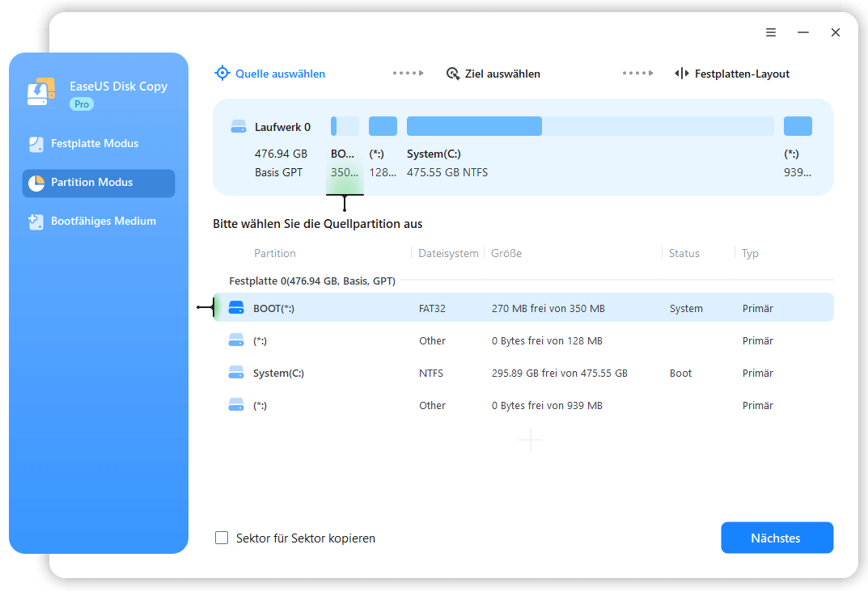868x591 pixels.
Task: Click the Größe column header
Action: point(506,253)
